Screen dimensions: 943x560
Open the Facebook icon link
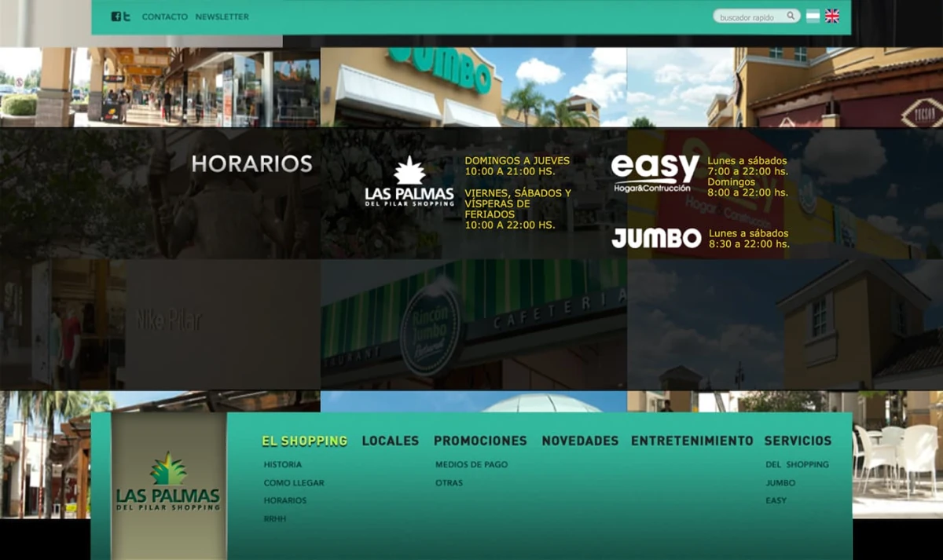[x=116, y=16]
